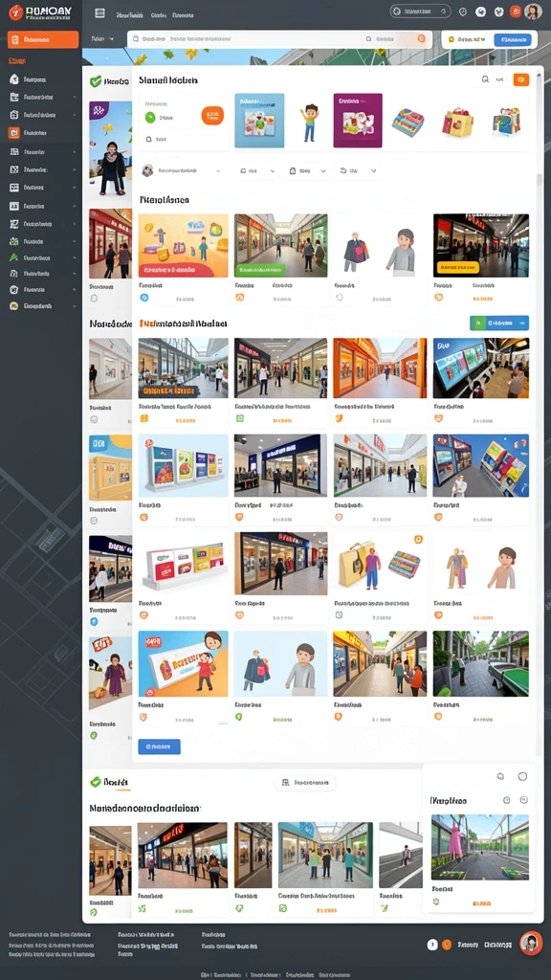Click the user avatar at top right
The width and height of the screenshot is (551, 980).
[533, 11]
